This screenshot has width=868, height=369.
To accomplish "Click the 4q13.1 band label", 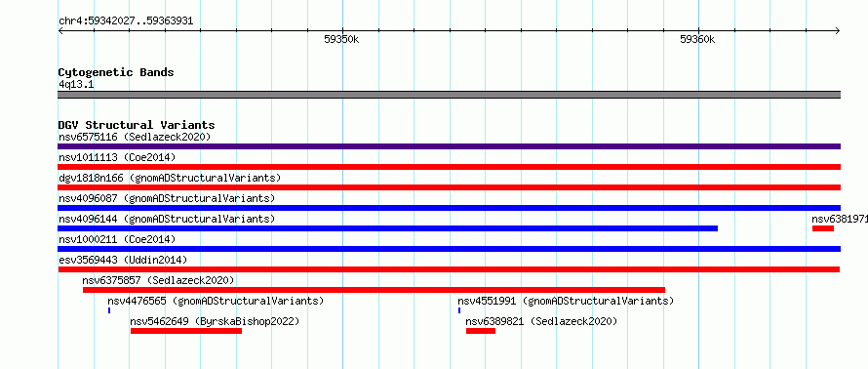I will pyautogui.click(x=75, y=84).
